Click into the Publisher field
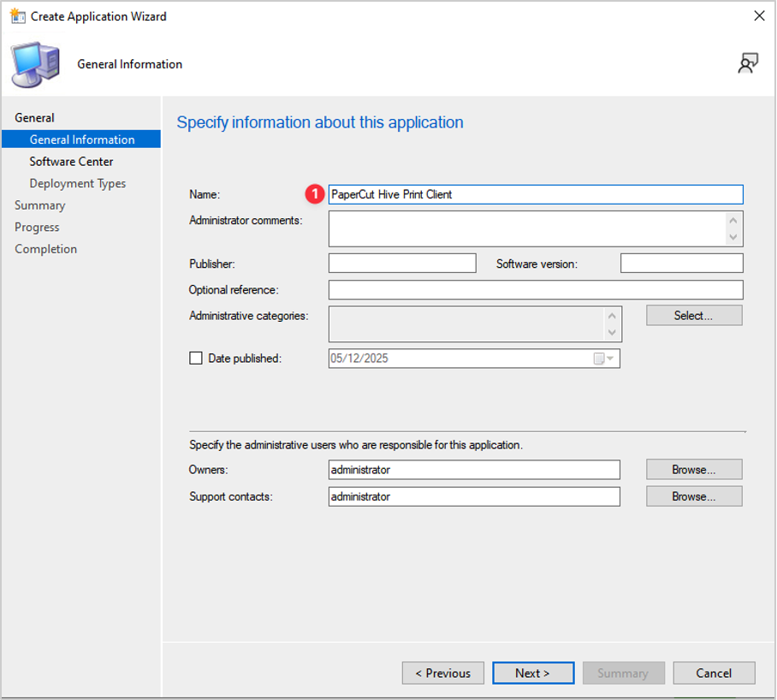Screen dimensions: 777x700 pyautogui.click(x=402, y=263)
